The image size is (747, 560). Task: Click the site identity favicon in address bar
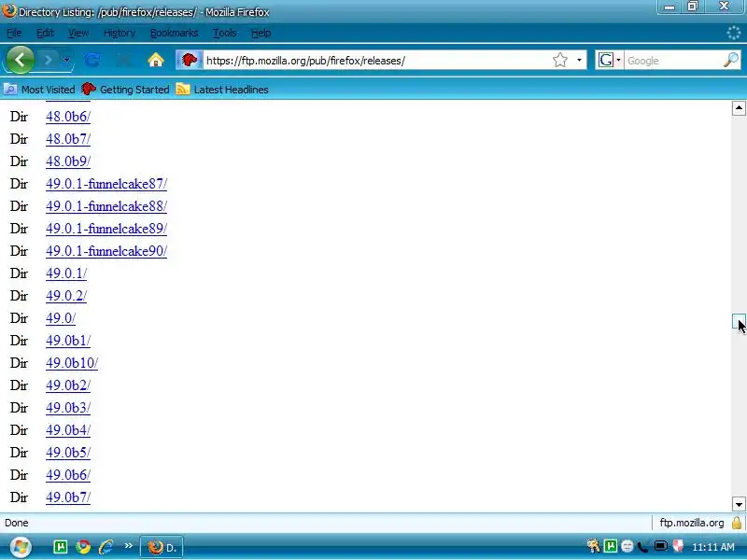pyautogui.click(x=190, y=60)
